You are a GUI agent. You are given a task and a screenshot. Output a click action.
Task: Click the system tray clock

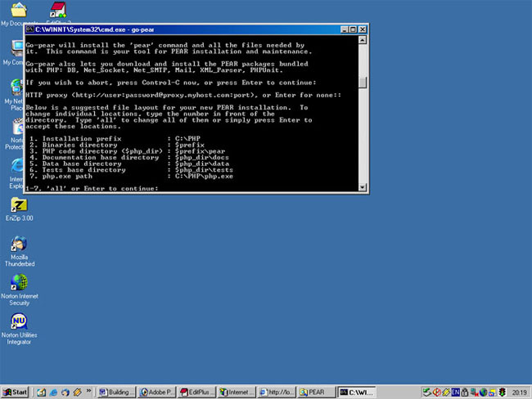519,392
